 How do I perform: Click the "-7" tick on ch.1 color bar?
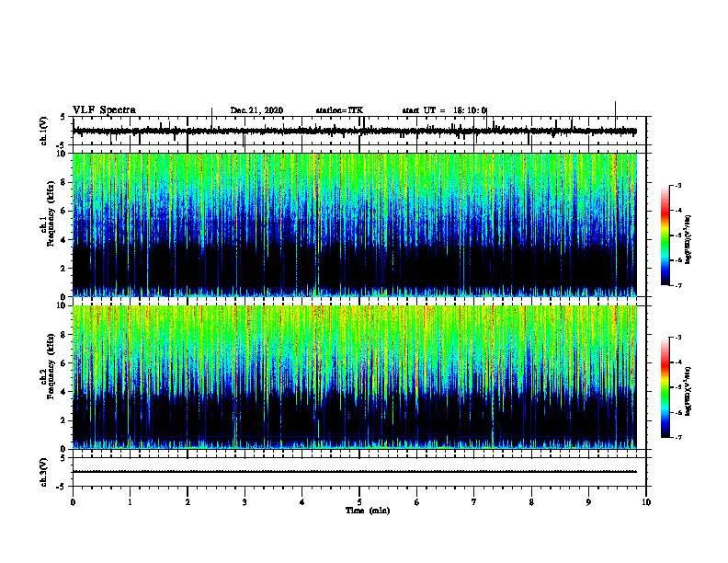point(678,285)
